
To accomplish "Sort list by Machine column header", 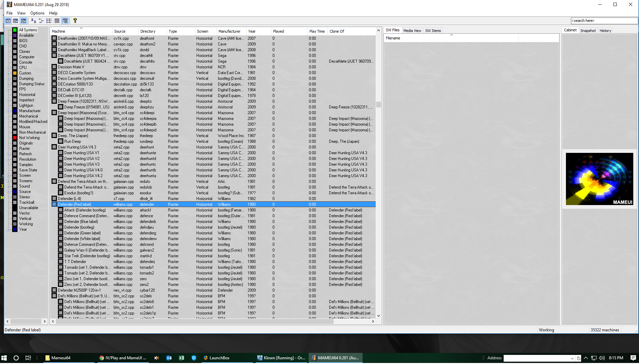I will 81,31.
